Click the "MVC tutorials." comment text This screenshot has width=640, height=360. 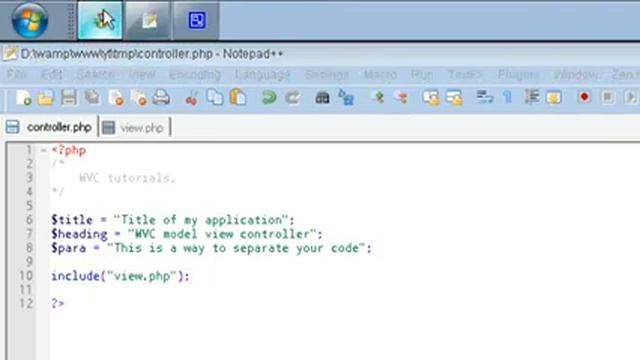127,178
